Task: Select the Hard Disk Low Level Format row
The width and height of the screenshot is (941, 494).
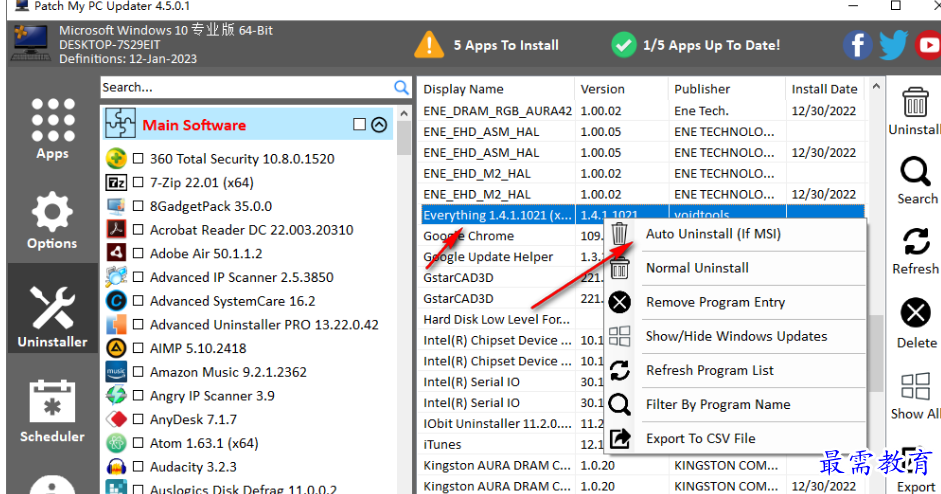Action: tap(498, 319)
